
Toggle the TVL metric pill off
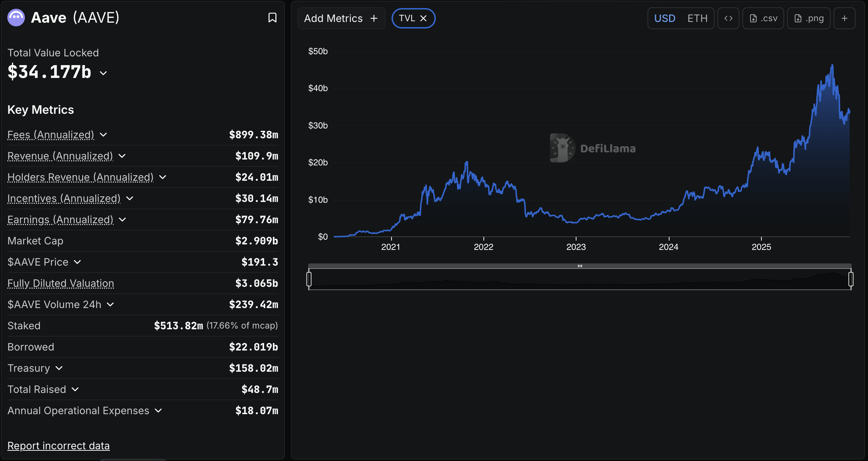pos(408,18)
